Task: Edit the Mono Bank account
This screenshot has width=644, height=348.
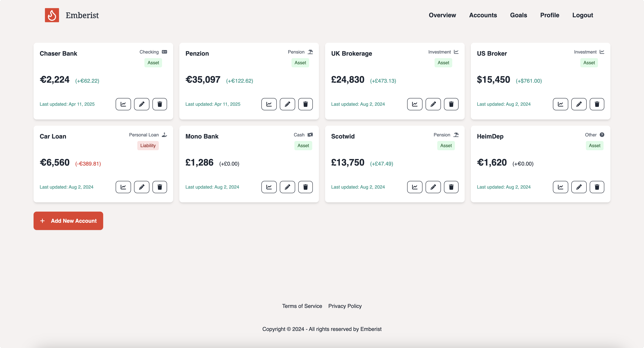Action: (x=287, y=187)
